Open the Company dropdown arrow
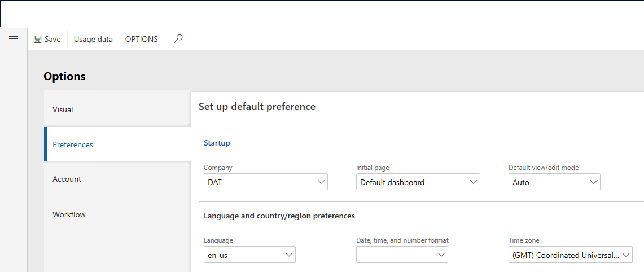Viewport: 644px width, 272px height. [321, 182]
